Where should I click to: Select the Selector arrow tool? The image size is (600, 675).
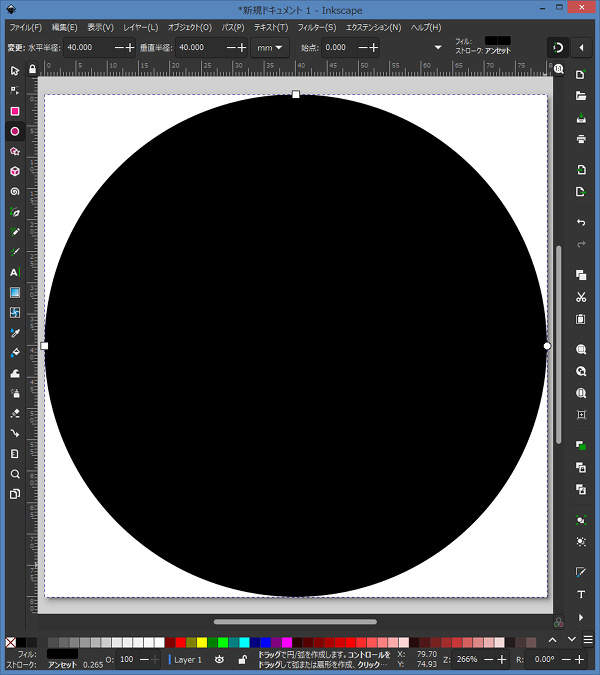point(15,71)
